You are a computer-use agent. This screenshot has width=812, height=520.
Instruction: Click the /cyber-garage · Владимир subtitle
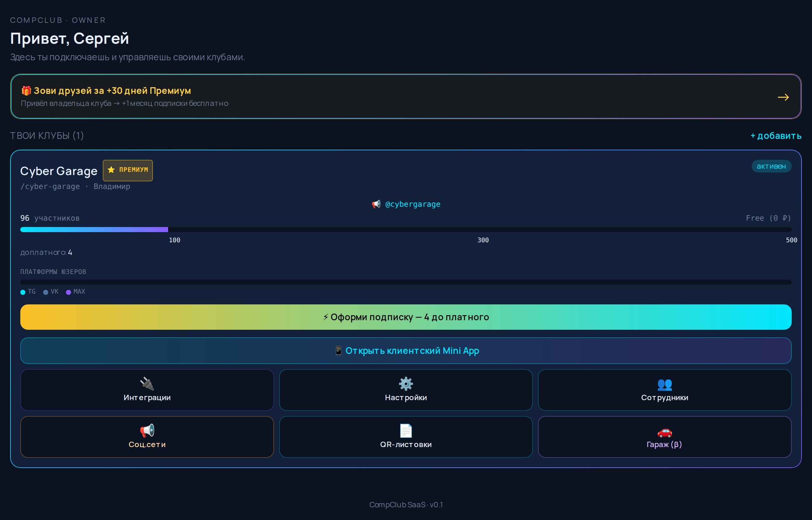pyautogui.click(x=75, y=186)
